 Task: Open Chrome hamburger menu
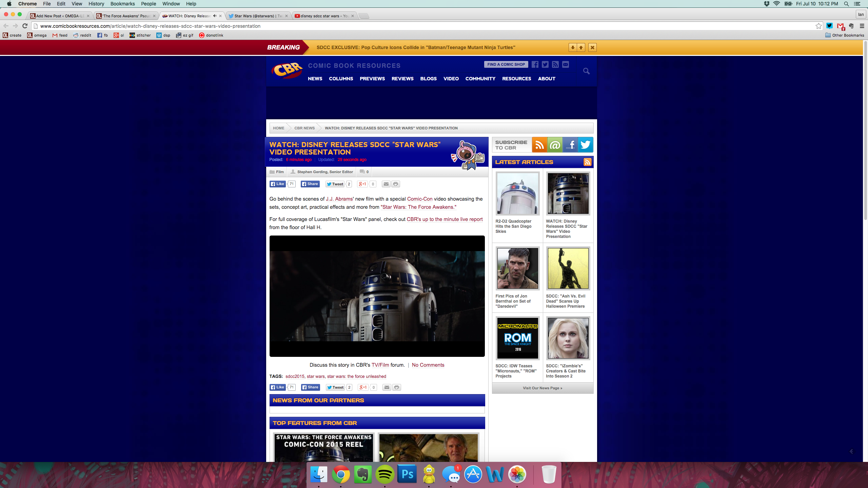coord(862,26)
